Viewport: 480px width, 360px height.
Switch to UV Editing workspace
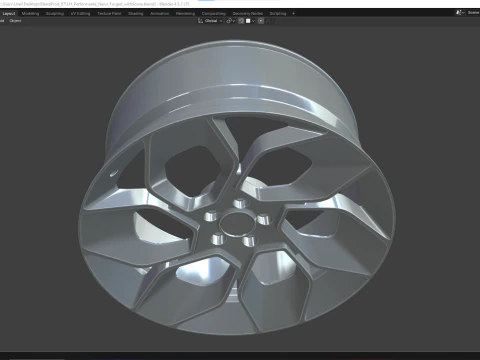[80, 14]
